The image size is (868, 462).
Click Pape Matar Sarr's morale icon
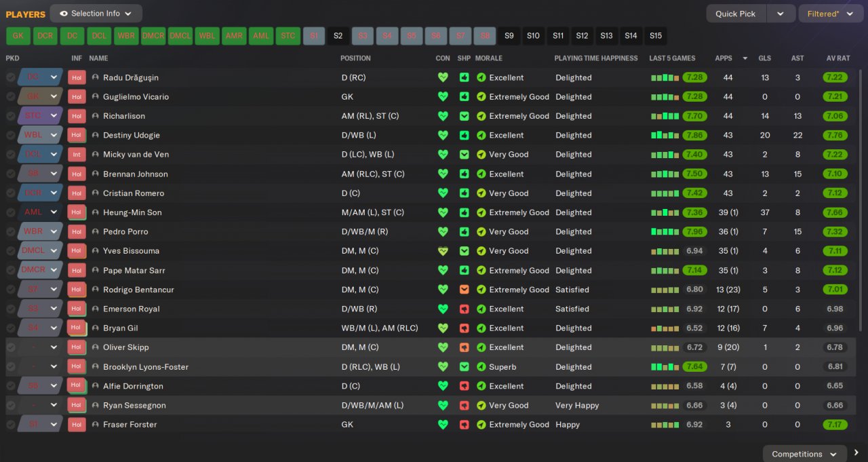(x=481, y=271)
